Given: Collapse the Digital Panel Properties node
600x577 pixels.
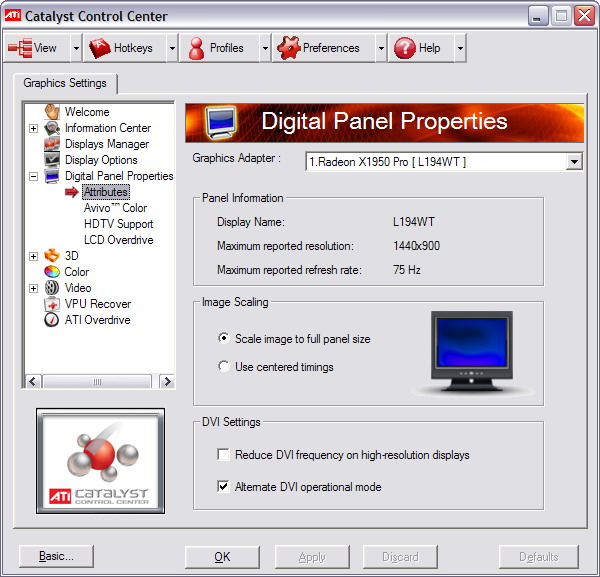Looking at the screenshot, I should coord(34,176).
